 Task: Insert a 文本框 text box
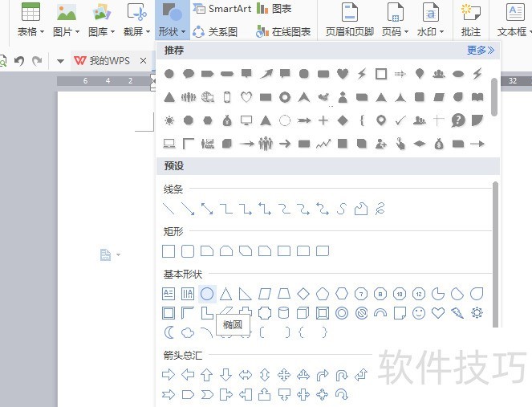(513, 19)
